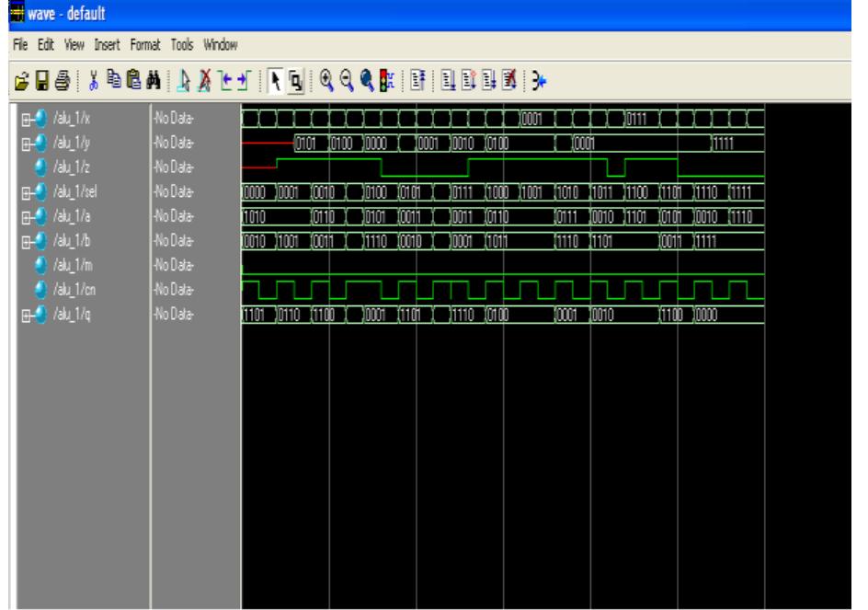Open the Insert menu
Screen dimensions: 868x610
coord(107,44)
